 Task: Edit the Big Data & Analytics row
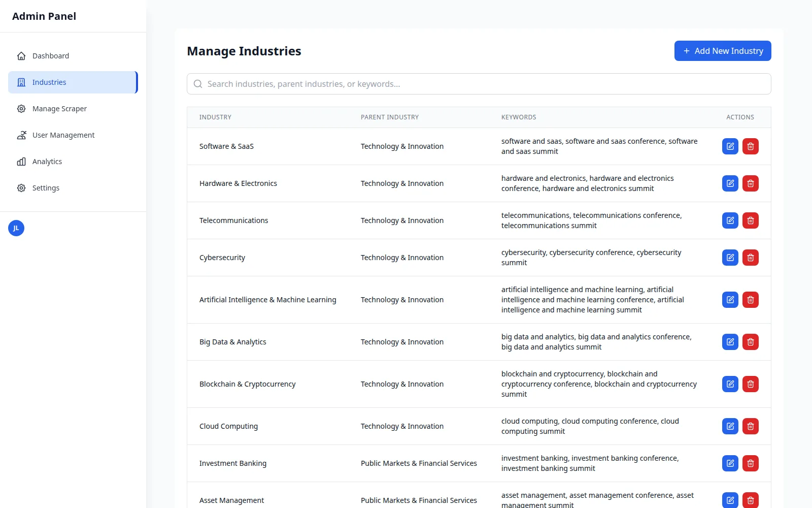(x=730, y=342)
